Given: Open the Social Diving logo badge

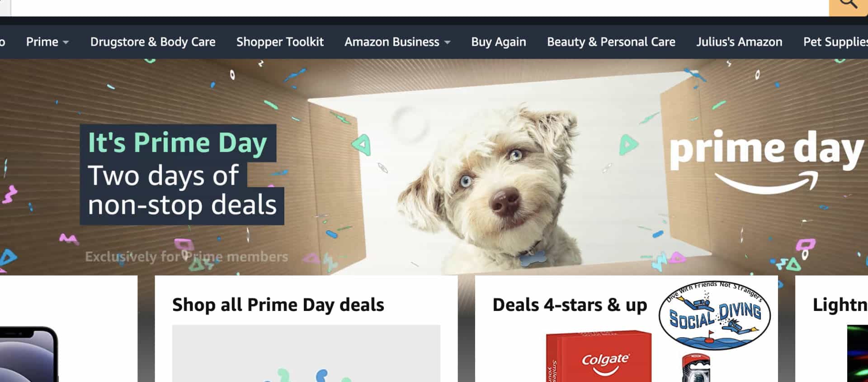Looking at the screenshot, I should click(715, 315).
